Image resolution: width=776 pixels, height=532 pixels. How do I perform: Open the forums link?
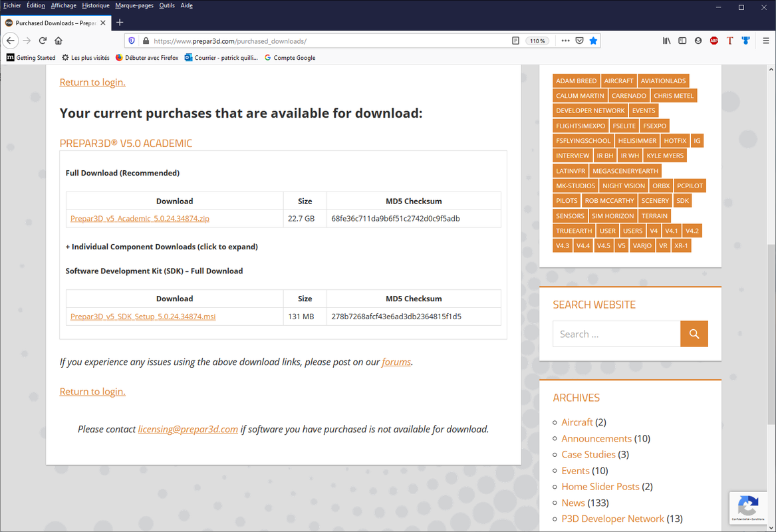(396, 362)
